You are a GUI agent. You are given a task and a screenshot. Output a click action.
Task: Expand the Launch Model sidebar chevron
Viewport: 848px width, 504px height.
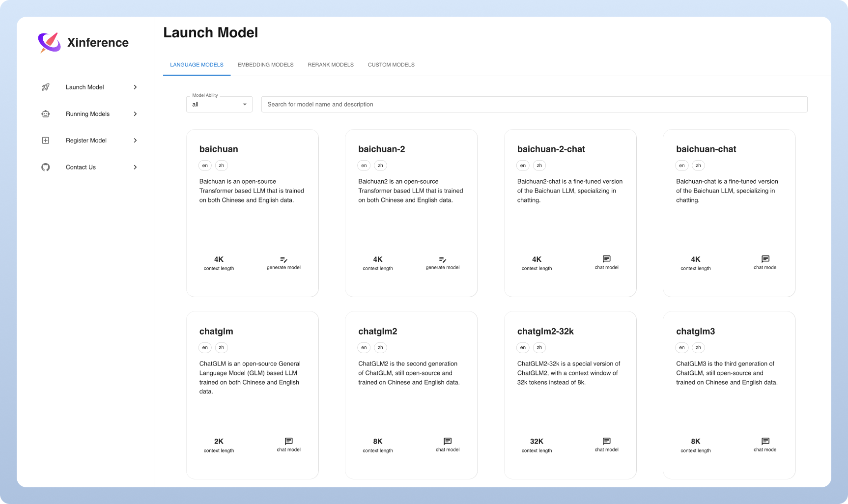pos(135,87)
